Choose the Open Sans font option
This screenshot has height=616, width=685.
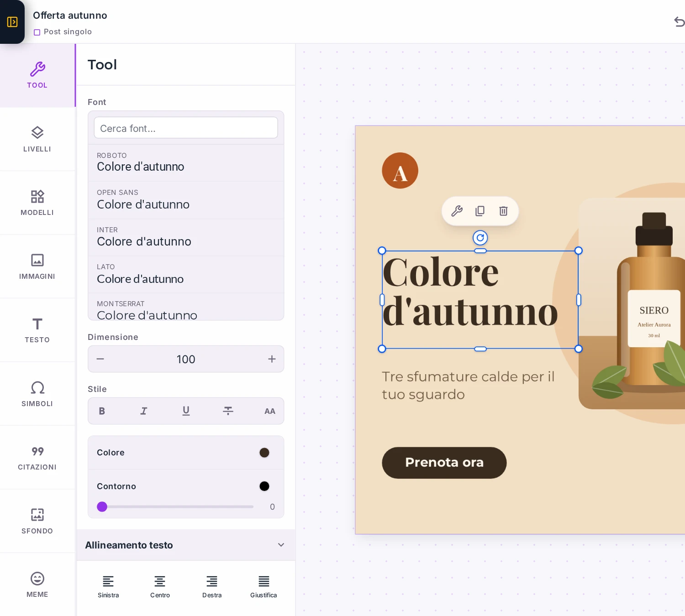click(x=186, y=200)
